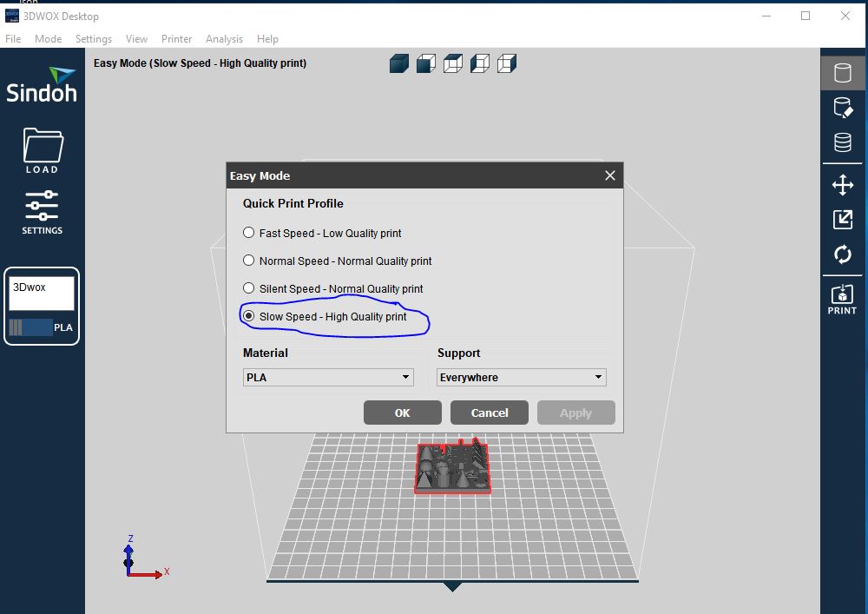Activate the scale tool icon
Image resolution: width=868 pixels, height=614 pixels.
click(843, 220)
